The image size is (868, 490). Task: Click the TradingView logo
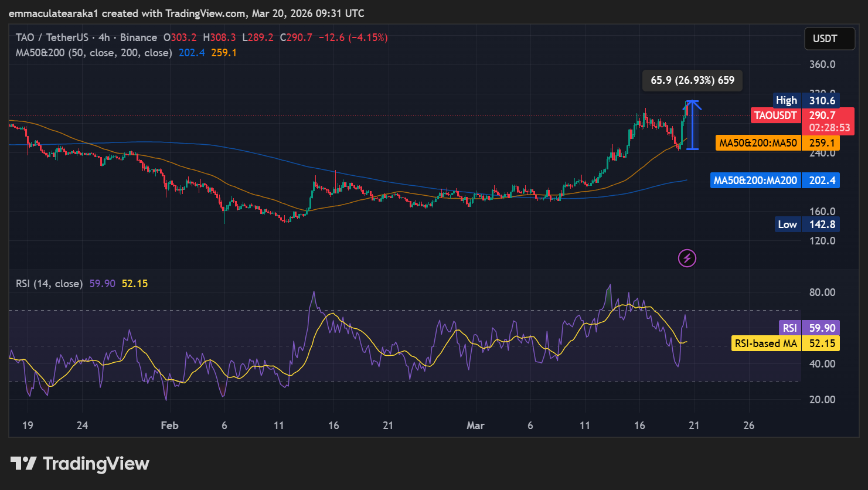click(x=80, y=464)
